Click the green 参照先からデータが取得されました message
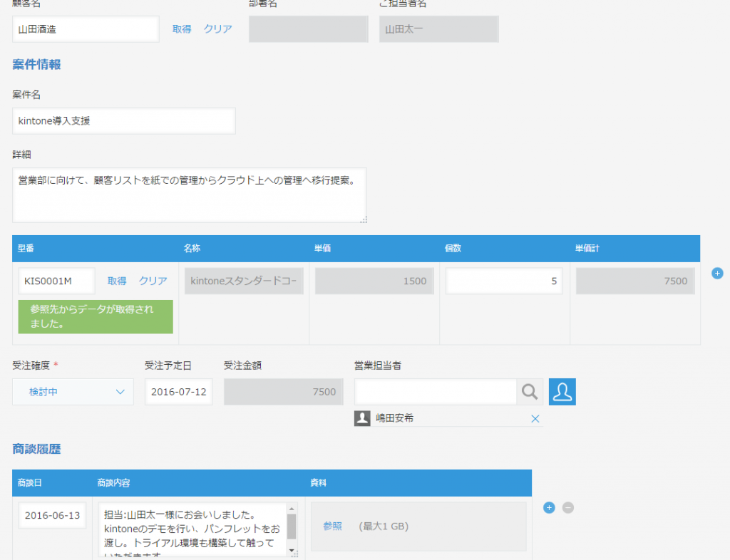This screenshot has width=730, height=560. (x=96, y=317)
